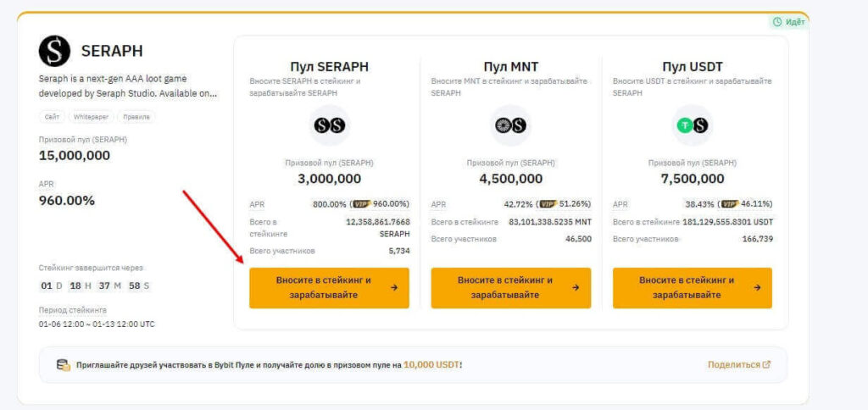Click the USDT pool token pair icon
Viewport: 868px width, 410px height.
693,125
